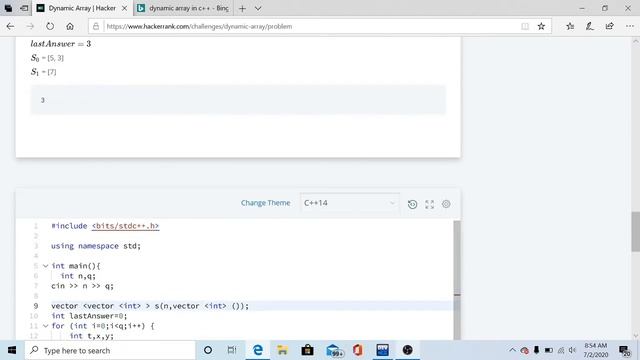640x360 pixels.
Task: Toggle fullscreen editor mode
Action: point(429,204)
